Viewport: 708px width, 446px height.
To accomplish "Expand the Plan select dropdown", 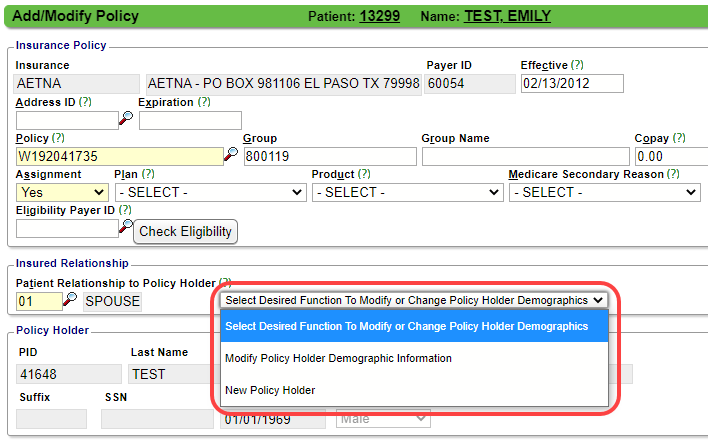I will (x=209, y=192).
